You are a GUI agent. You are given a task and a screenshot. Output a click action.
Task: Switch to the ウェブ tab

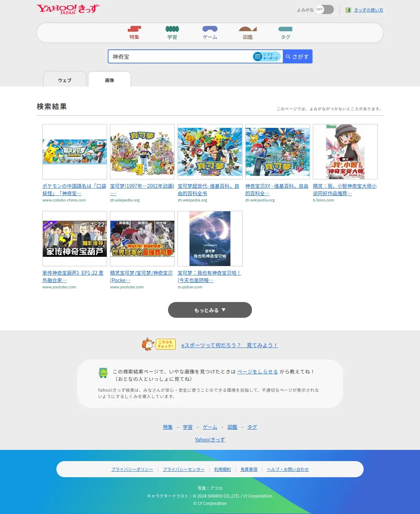(x=65, y=80)
